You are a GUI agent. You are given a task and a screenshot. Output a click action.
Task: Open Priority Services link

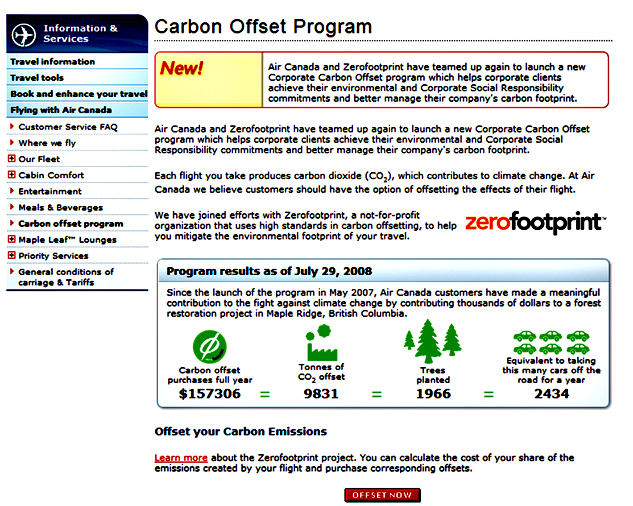click(53, 256)
